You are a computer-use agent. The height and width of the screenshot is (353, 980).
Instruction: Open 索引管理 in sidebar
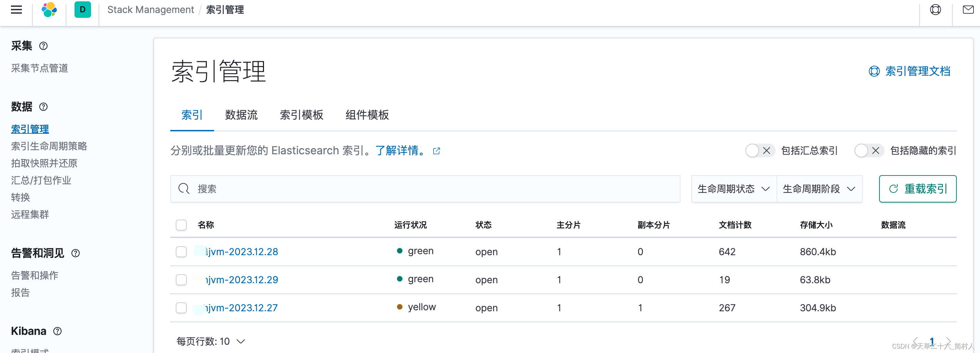(x=30, y=129)
